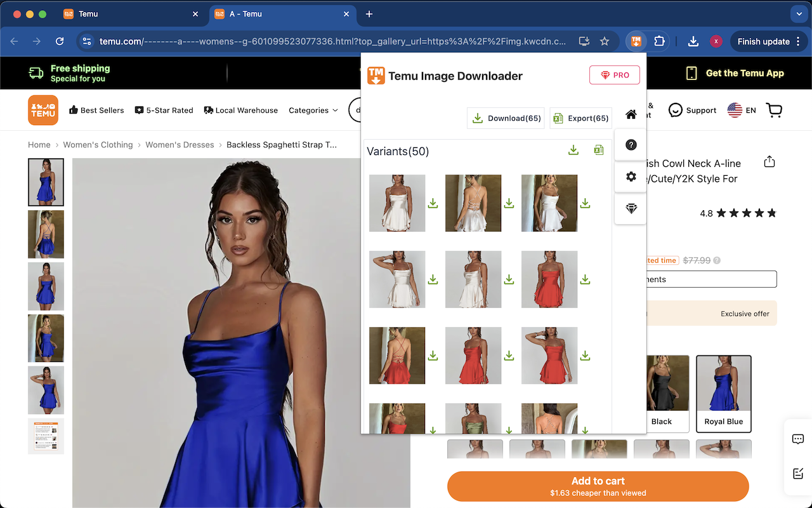This screenshot has width=812, height=508.
Task: Download all Variants with the section download icon
Action: tap(573, 150)
